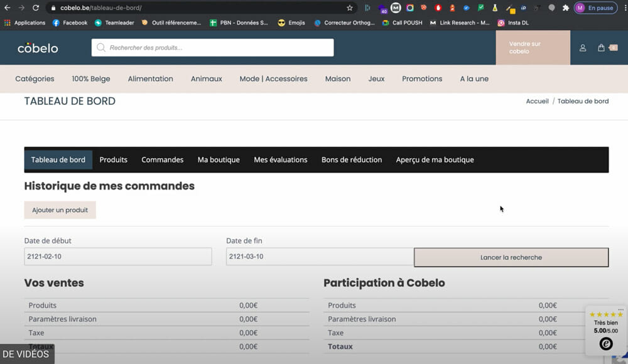Click the Facebook bookmark in bookmarks bar
The image size is (628, 364).
(x=70, y=23)
